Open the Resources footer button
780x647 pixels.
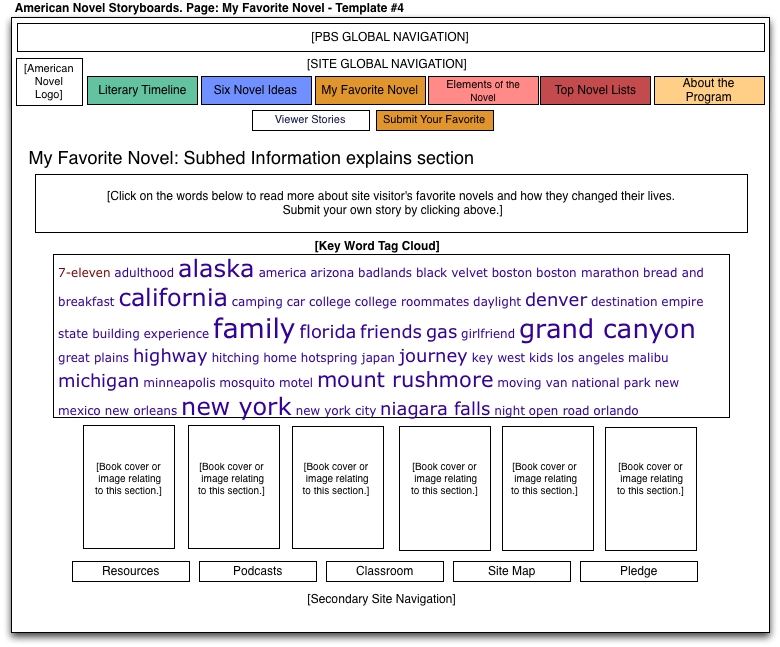[x=130, y=571]
